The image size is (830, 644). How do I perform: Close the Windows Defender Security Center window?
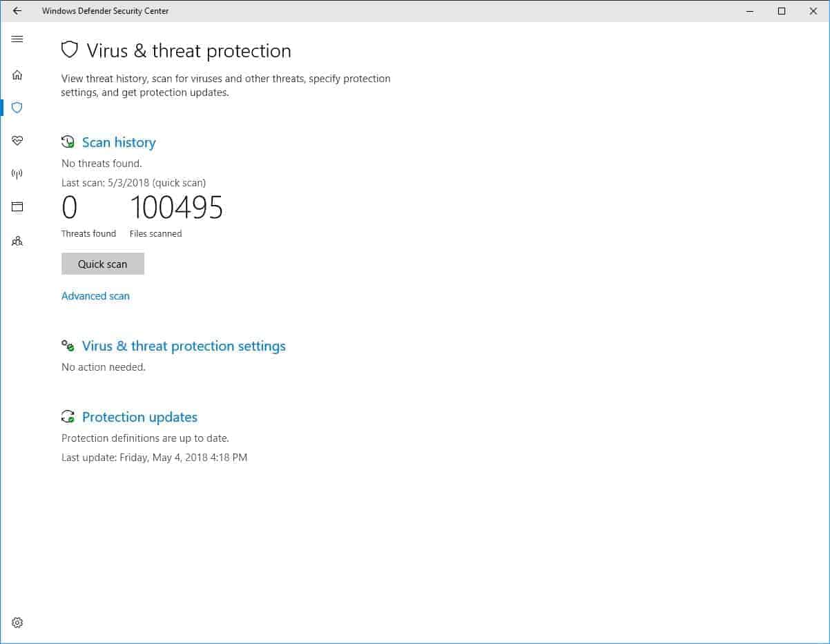pos(813,11)
